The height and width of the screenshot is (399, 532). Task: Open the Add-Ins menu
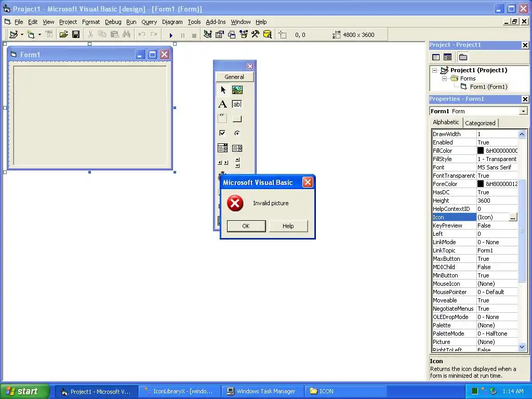click(x=216, y=22)
